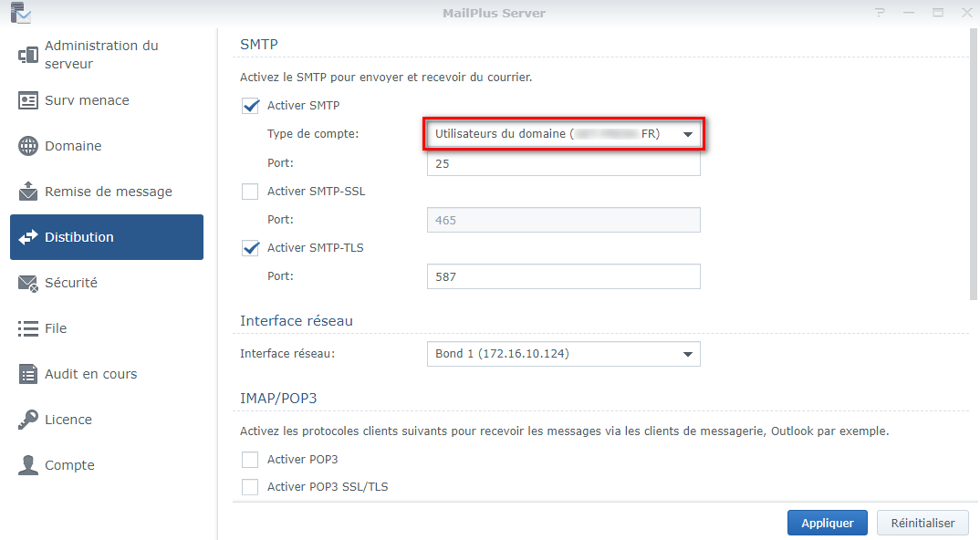Click the Réinitialiser button
The width and height of the screenshot is (980, 540).
pyautogui.click(x=921, y=524)
